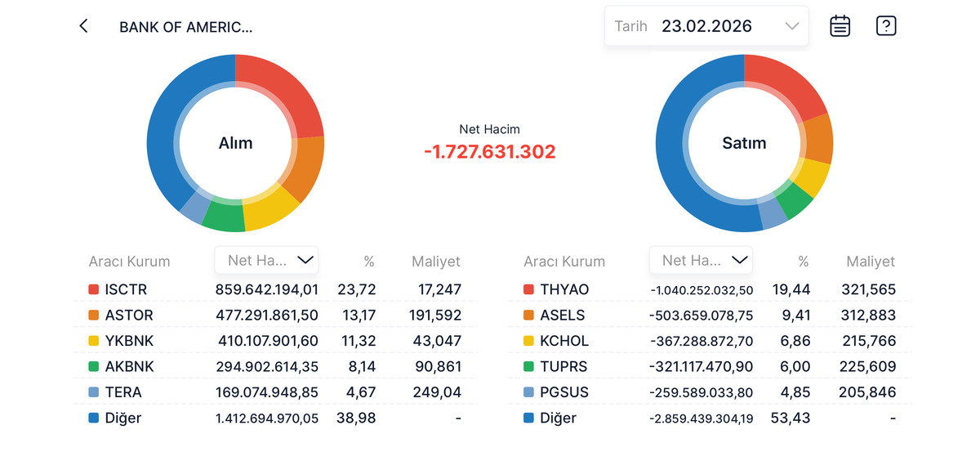Click the Alım donut chart center
The width and height of the screenshot is (980, 452).
click(235, 143)
